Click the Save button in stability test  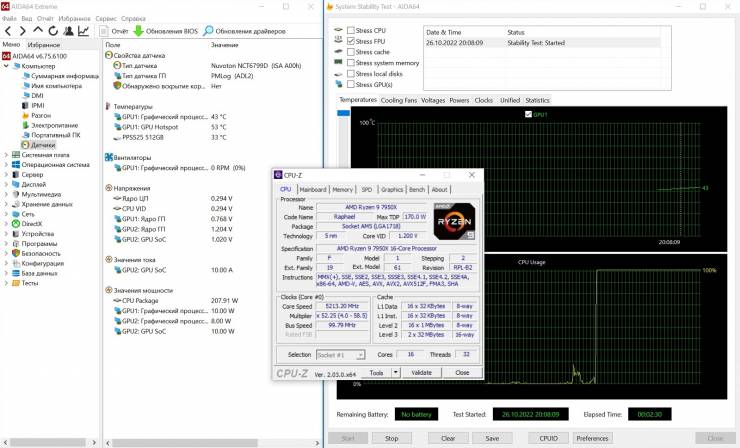[x=492, y=438]
